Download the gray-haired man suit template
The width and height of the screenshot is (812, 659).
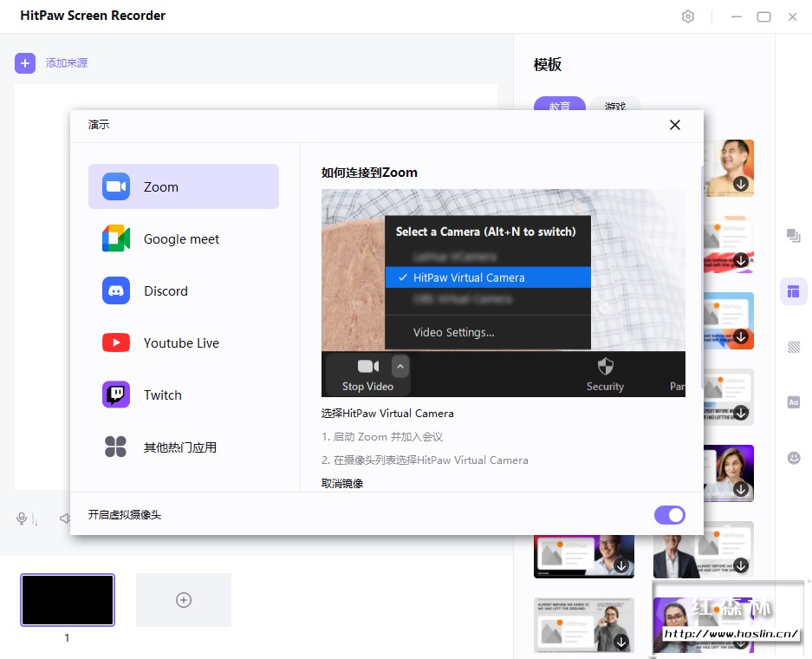[741, 565]
